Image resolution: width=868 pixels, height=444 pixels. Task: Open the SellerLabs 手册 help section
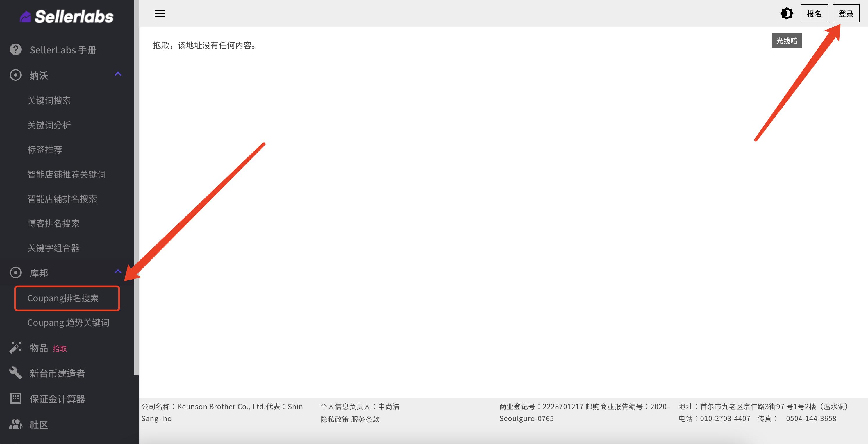pyautogui.click(x=62, y=49)
